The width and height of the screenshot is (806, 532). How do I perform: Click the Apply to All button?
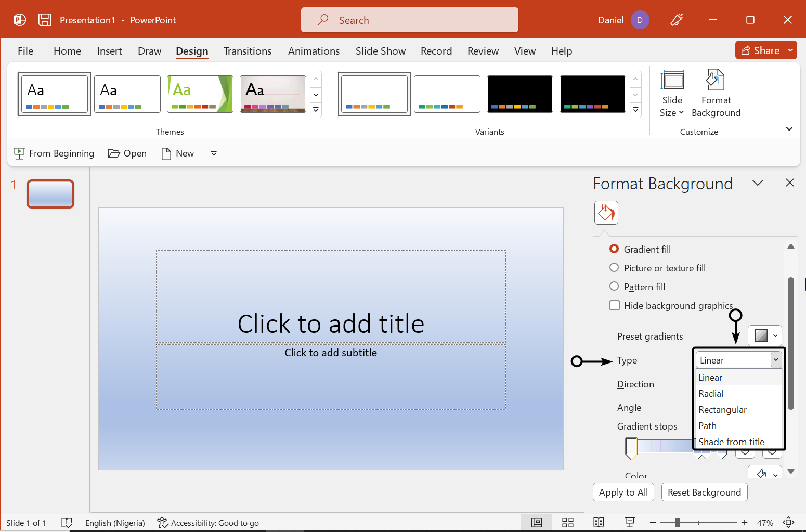click(623, 492)
